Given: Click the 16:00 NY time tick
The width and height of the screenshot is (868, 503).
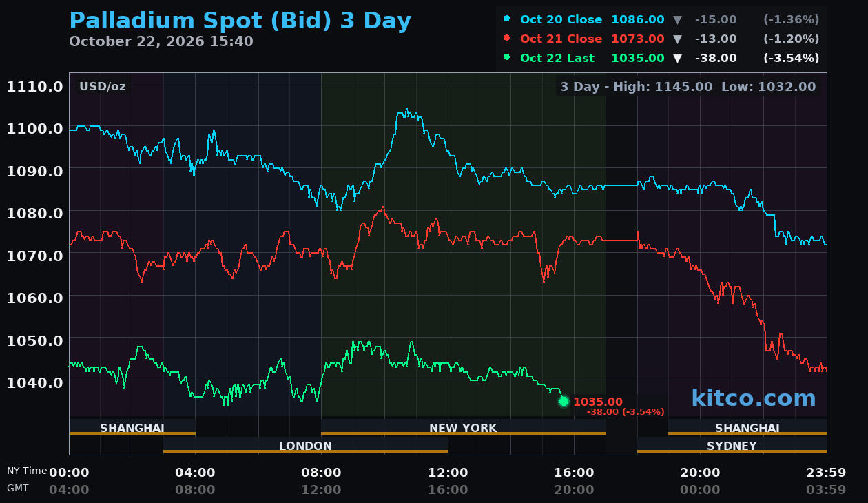Looking at the screenshot, I should coord(574,473).
